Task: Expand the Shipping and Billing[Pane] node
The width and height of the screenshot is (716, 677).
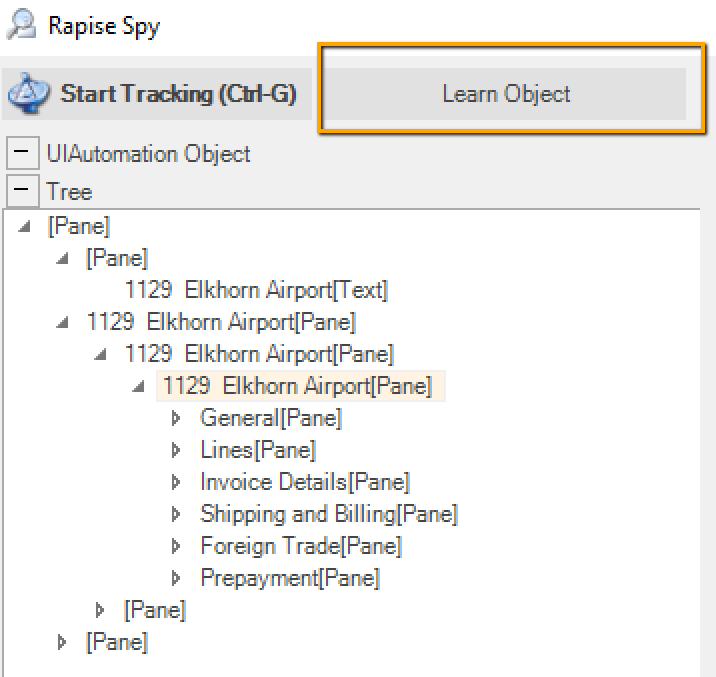Action: click(x=177, y=514)
